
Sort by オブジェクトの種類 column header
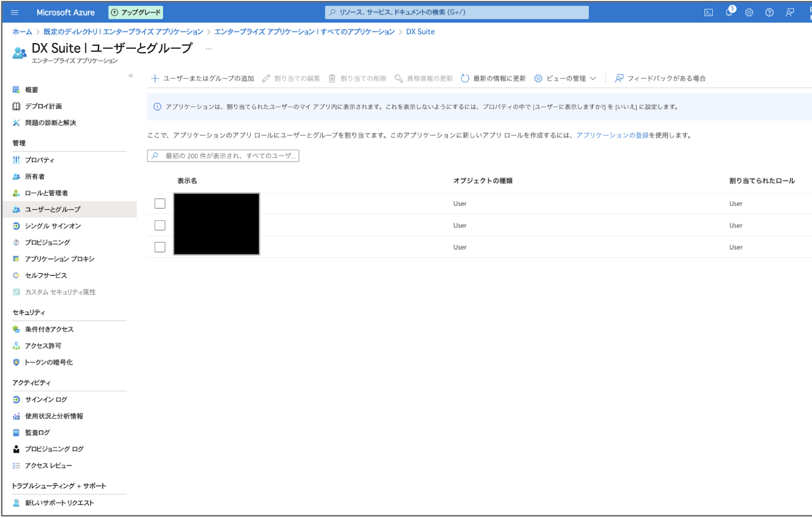[x=483, y=181]
